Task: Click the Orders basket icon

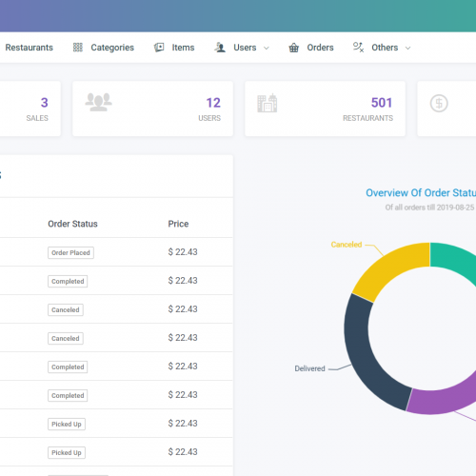Action: tap(294, 48)
